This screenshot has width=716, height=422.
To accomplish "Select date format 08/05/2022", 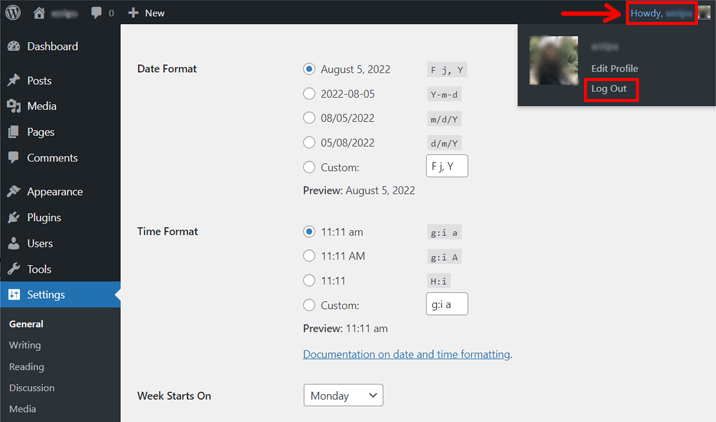I will point(309,118).
